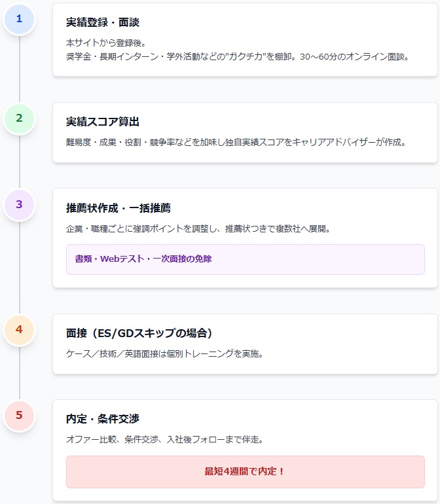Click the timeline line between steps 3 and 4
440x504 pixels.
coord(19,267)
